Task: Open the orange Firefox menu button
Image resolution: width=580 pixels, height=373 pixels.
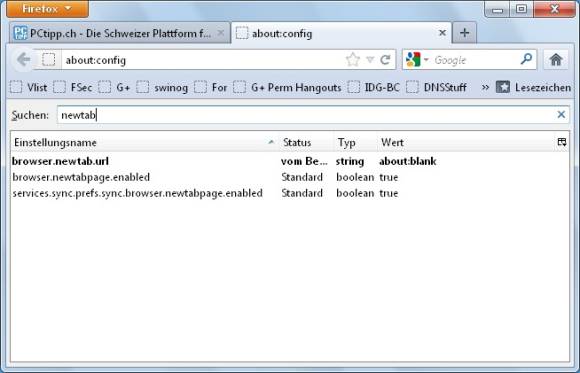Action: pyautogui.click(x=47, y=9)
